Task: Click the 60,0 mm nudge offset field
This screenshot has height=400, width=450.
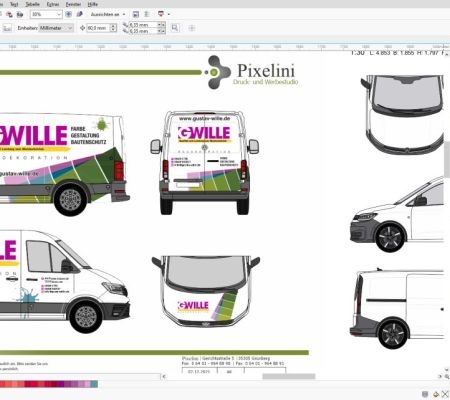Action: tap(98, 28)
